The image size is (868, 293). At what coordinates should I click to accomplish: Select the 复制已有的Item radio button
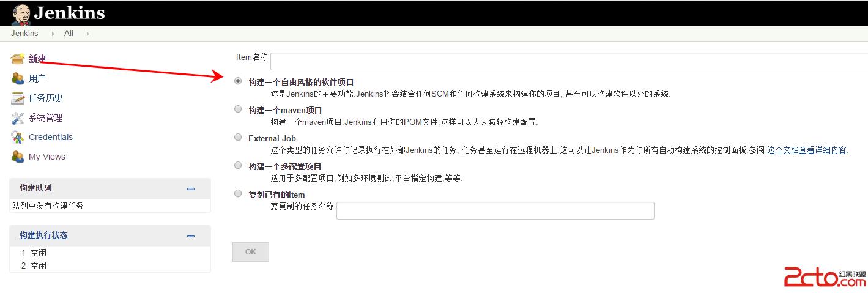(x=238, y=193)
